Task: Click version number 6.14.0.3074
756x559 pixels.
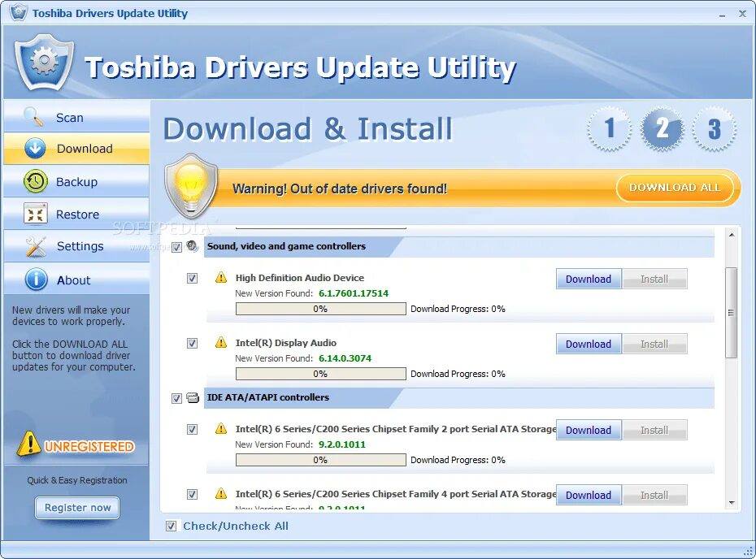Action: pyautogui.click(x=345, y=358)
